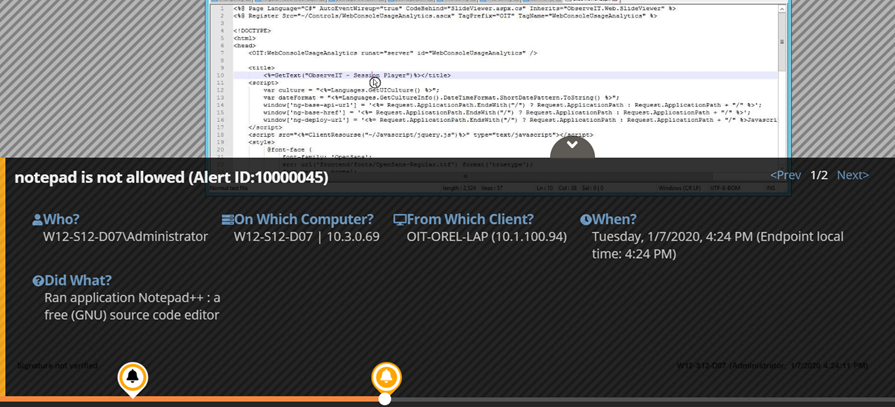Click the Did What? question mark icon
The image size is (895, 407).
coord(38,281)
